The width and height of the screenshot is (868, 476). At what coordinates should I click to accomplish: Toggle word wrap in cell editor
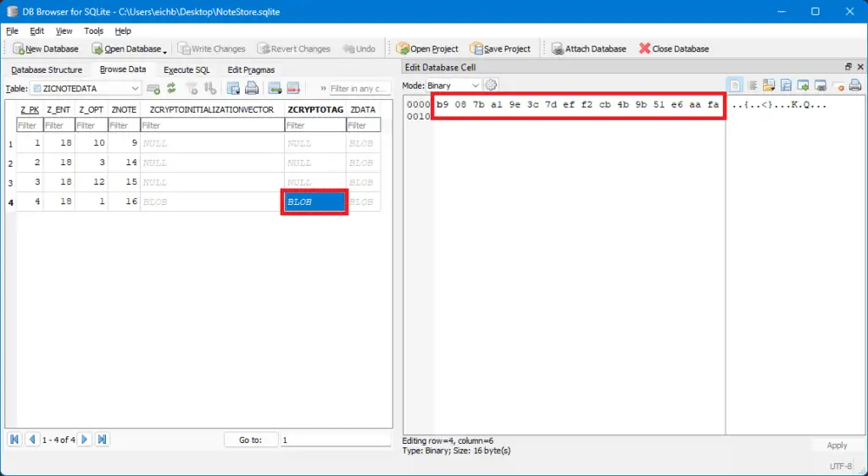(753, 86)
